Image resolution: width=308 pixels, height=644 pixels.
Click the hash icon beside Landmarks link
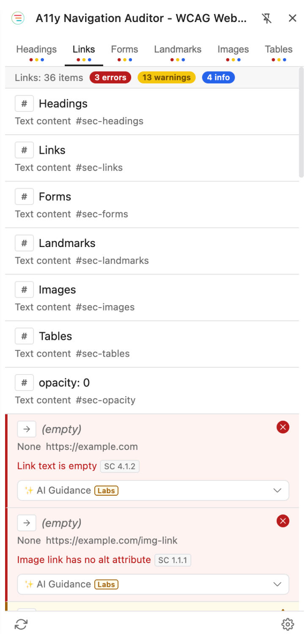click(25, 243)
